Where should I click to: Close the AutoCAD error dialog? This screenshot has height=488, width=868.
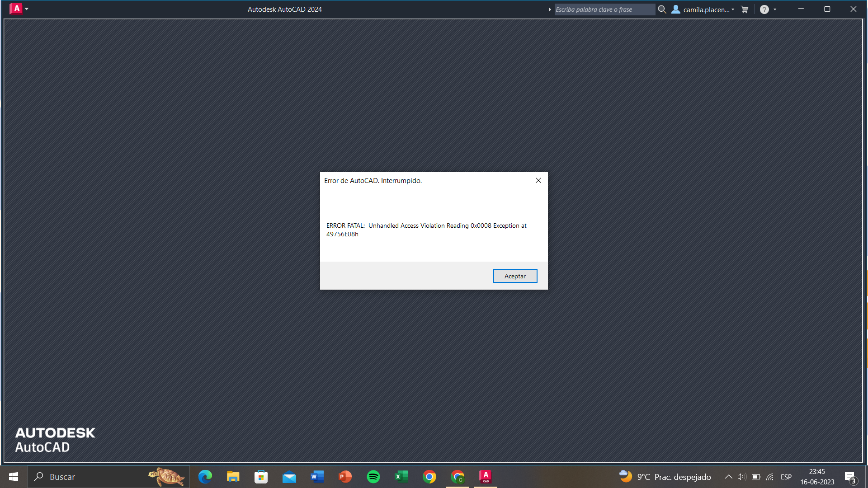pyautogui.click(x=538, y=180)
